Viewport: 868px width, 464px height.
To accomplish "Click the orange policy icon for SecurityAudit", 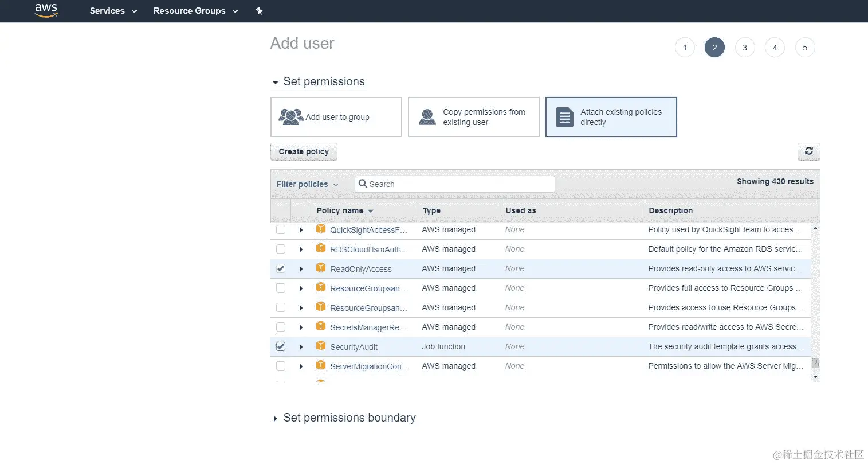I will [x=321, y=346].
